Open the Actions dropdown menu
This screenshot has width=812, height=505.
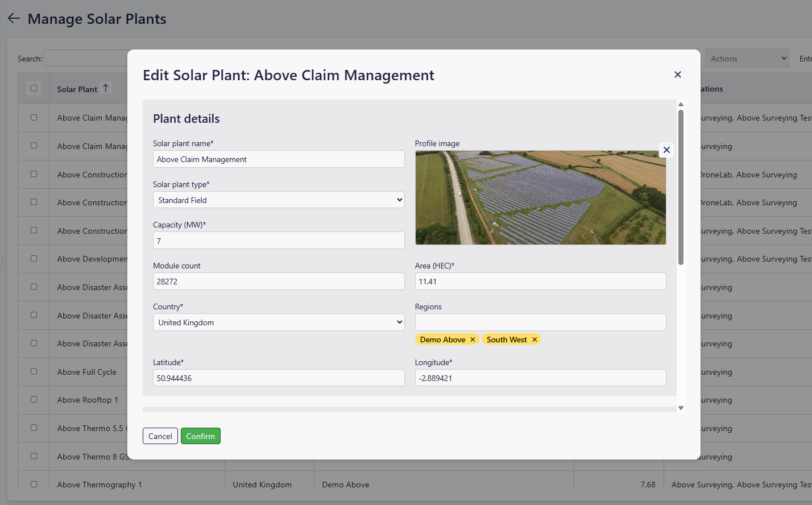pos(747,59)
